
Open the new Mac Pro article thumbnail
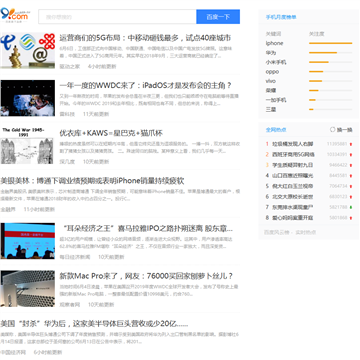tap(28, 289)
